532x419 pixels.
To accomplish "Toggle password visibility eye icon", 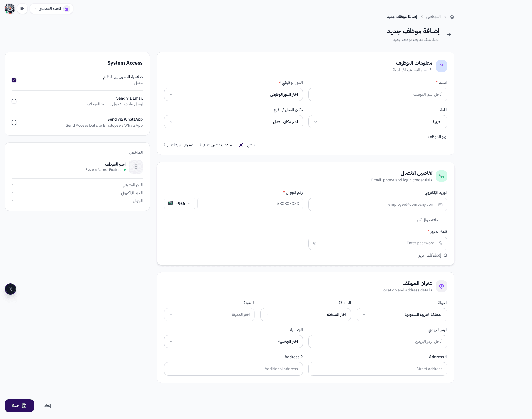I will (x=315, y=243).
